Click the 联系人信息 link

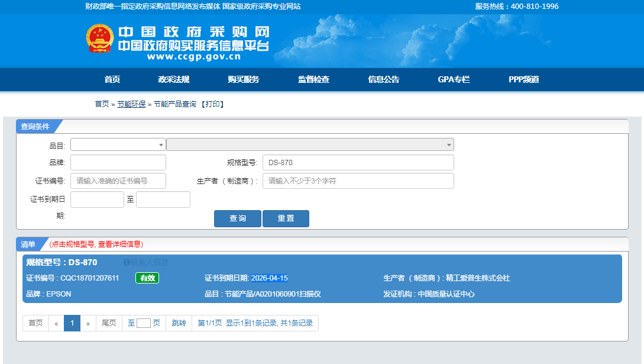click(x=149, y=262)
